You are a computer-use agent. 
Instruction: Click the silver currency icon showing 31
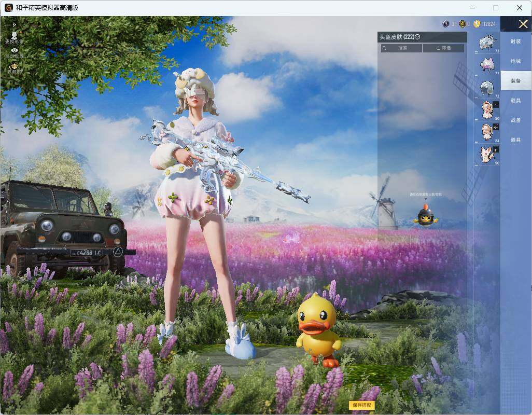coord(446,24)
